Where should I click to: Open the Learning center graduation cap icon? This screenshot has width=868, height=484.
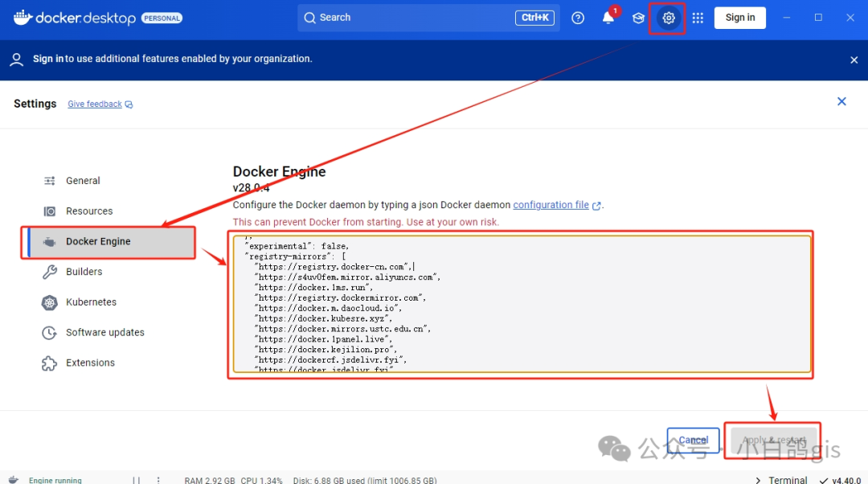pyautogui.click(x=638, y=18)
